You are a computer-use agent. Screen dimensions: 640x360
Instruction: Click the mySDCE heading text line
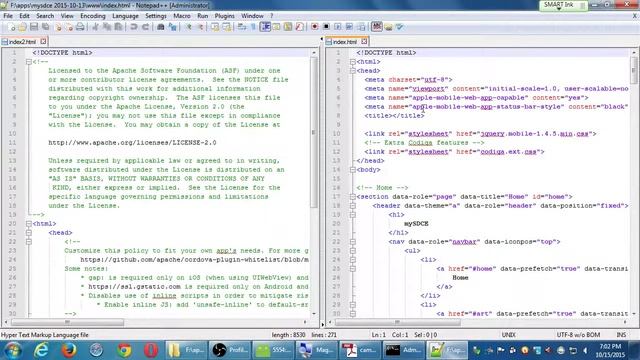click(x=416, y=224)
